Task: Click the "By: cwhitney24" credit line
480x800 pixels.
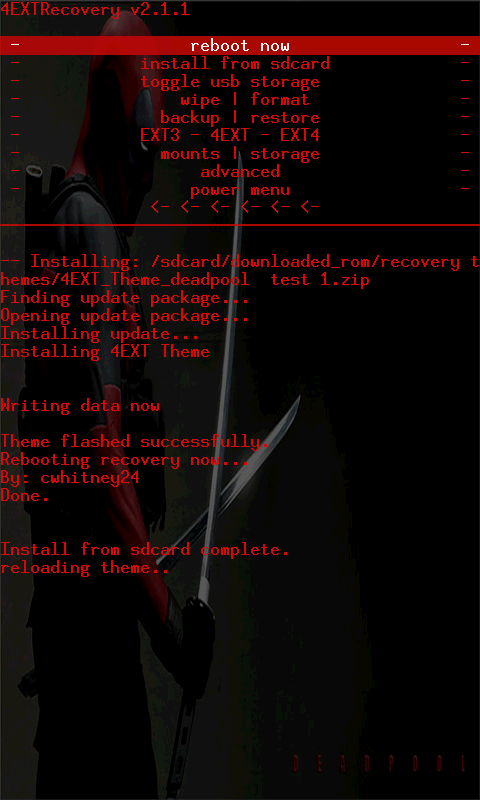Action: 70,478
